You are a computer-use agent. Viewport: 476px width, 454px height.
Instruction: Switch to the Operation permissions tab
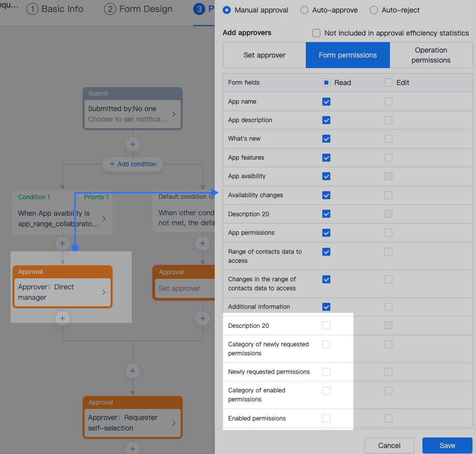(x=431, y=55)
